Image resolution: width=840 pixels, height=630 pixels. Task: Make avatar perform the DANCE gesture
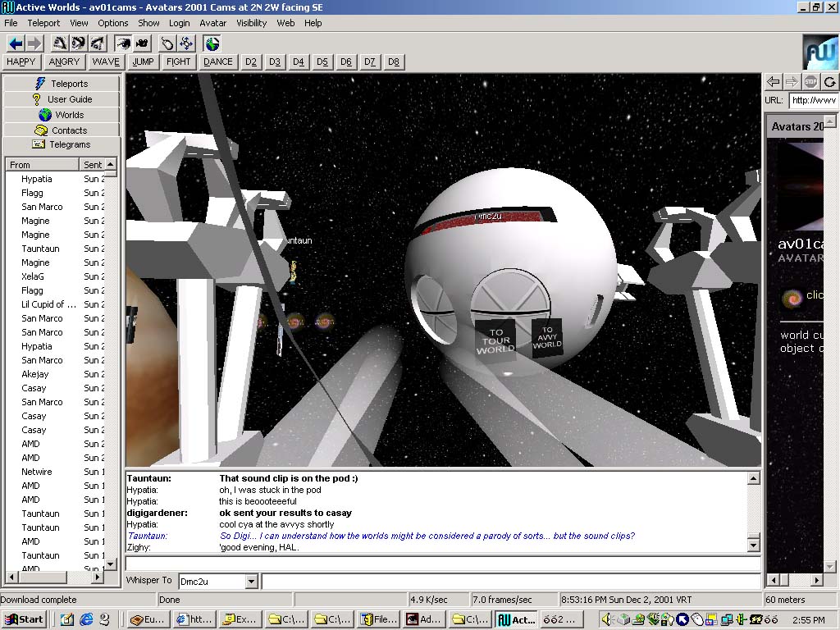pos(217,62)
